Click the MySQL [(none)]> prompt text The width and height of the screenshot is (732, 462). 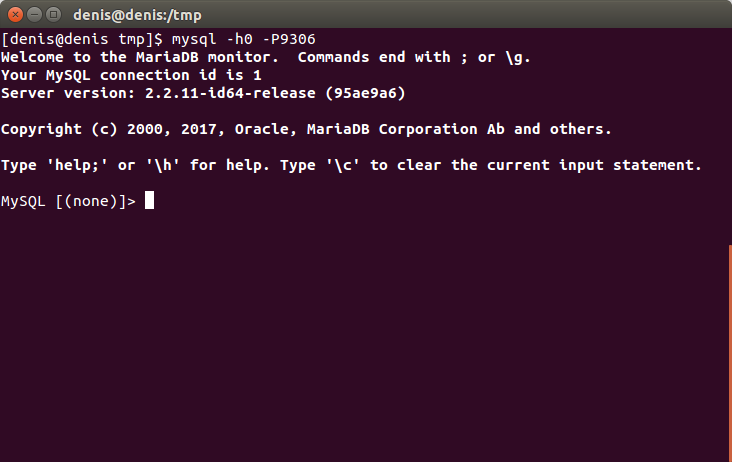click(69, 201)
